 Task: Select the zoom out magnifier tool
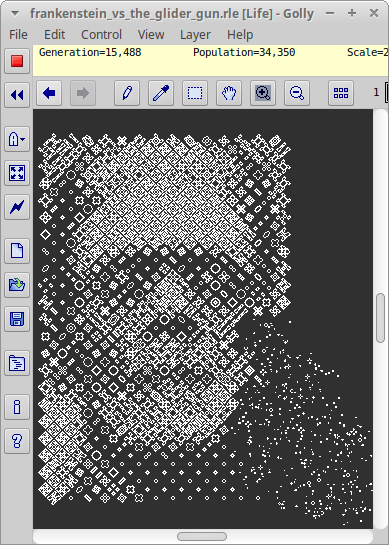point(297,93)
